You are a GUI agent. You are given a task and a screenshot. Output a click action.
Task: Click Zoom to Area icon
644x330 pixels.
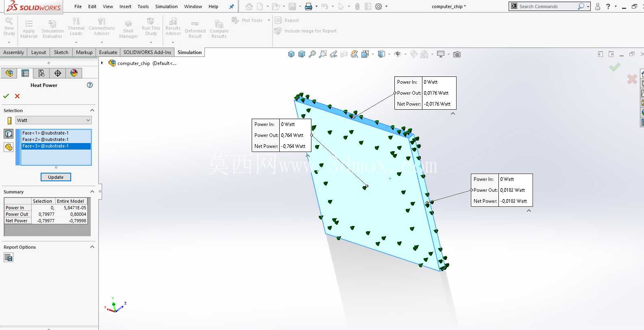point(323,54)
